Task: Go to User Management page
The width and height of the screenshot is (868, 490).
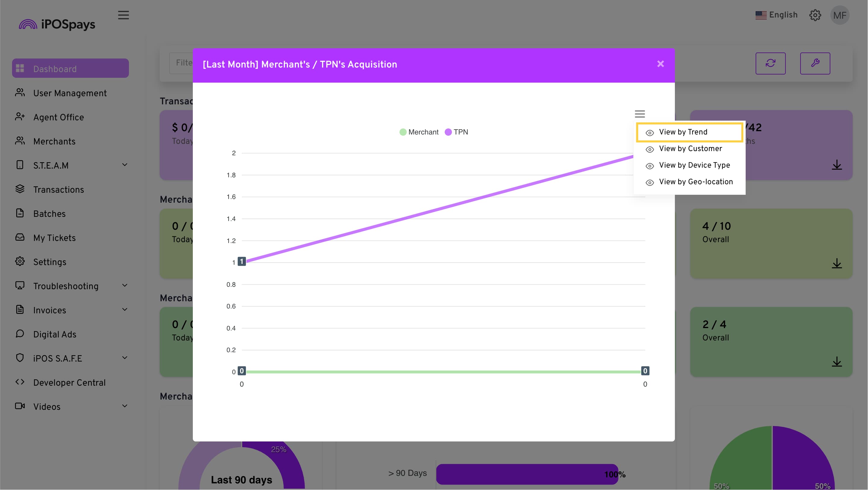Action: (x=71, y=93)
